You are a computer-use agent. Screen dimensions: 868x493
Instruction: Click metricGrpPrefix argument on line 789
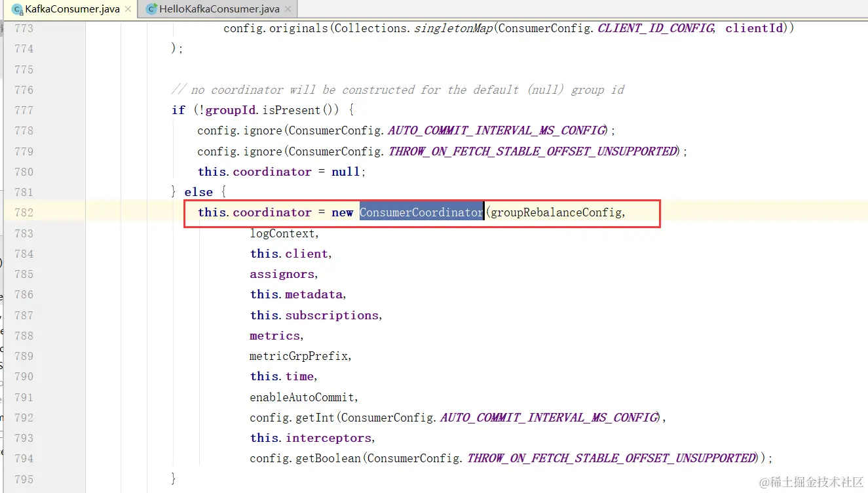299,356
